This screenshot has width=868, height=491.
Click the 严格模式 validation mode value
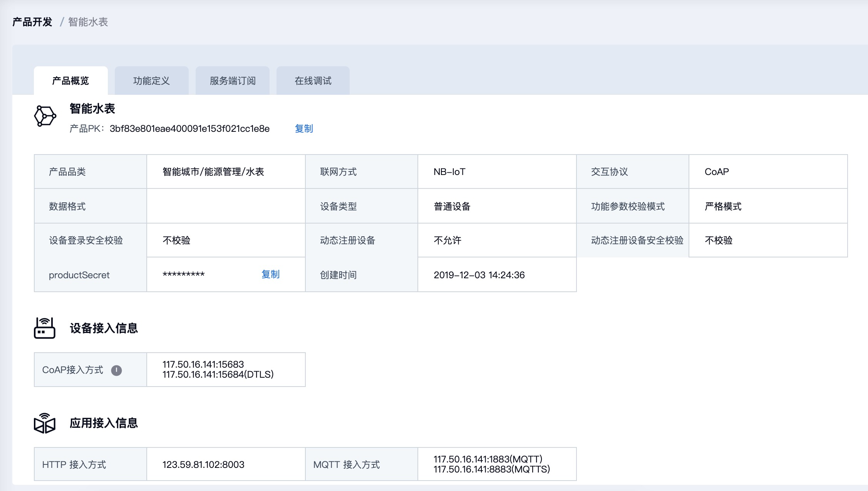(x=723, y=207)
